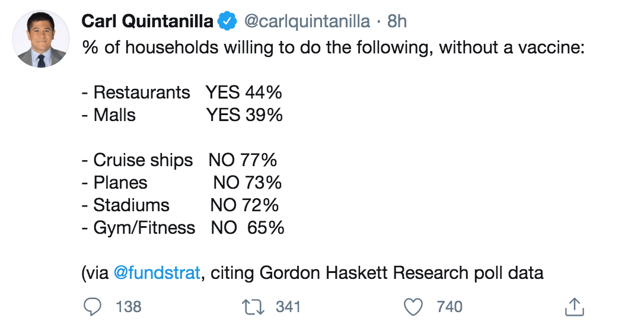Screen dimensions: 644x324
Task: Click the Restaurants YES 44% line
Action: click(x=183, y=93)
